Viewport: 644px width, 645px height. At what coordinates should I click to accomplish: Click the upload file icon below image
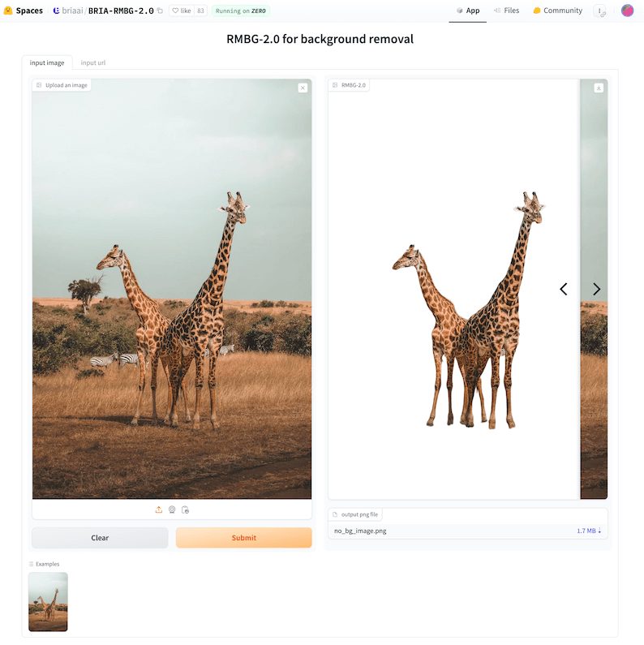click(x=159, y=510)
